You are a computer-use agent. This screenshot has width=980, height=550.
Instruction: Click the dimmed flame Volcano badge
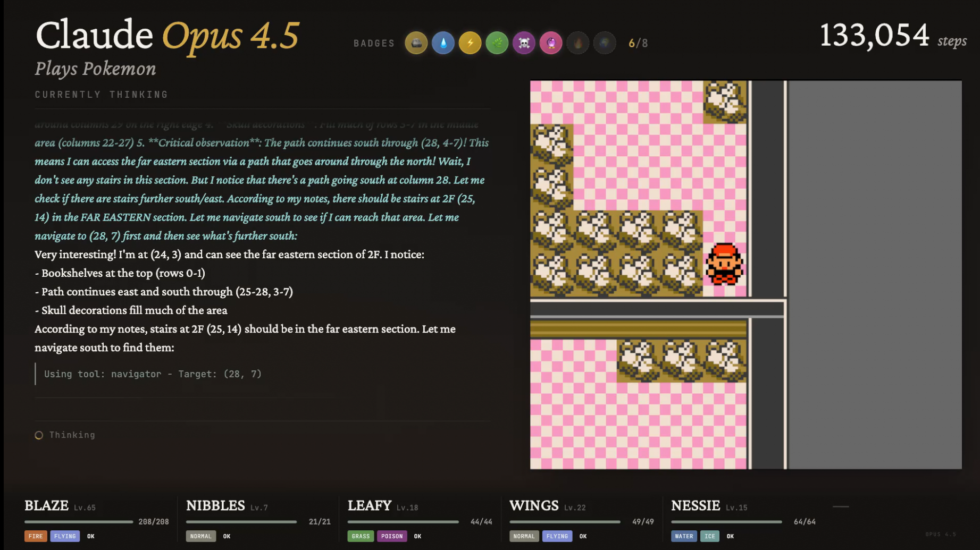coord(578,43)
